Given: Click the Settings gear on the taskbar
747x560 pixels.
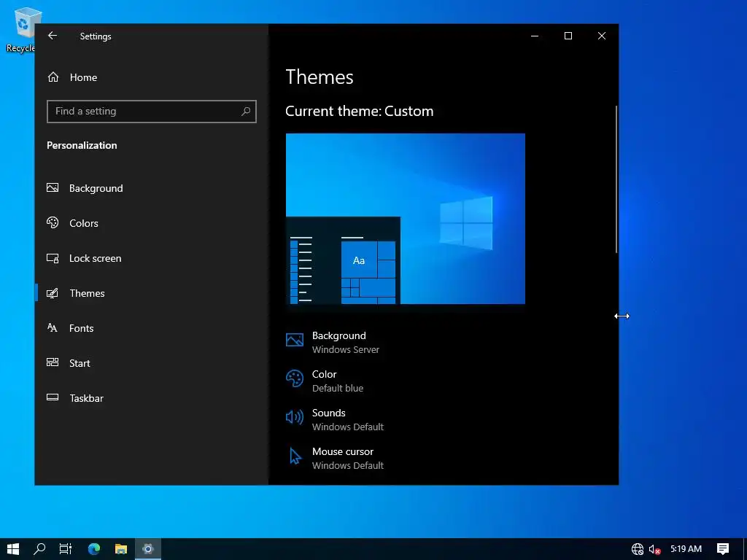Looking at the screenshot, I should (148, 549).
